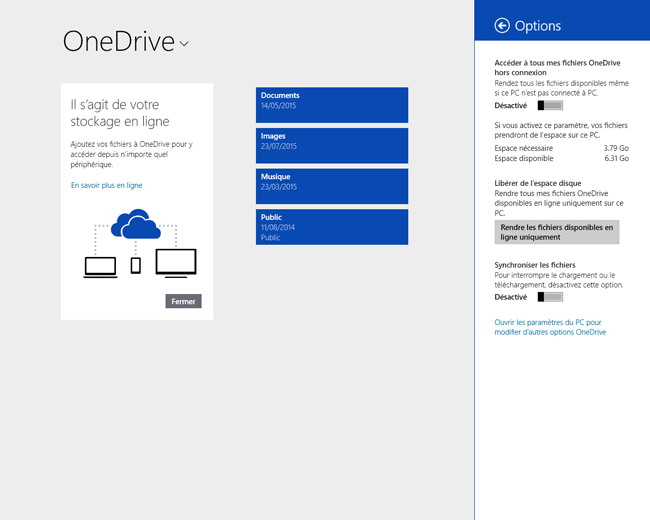650x520 pixels.
Task: Click the Accéder à tous mes fichiers heading
Action: 557,68
